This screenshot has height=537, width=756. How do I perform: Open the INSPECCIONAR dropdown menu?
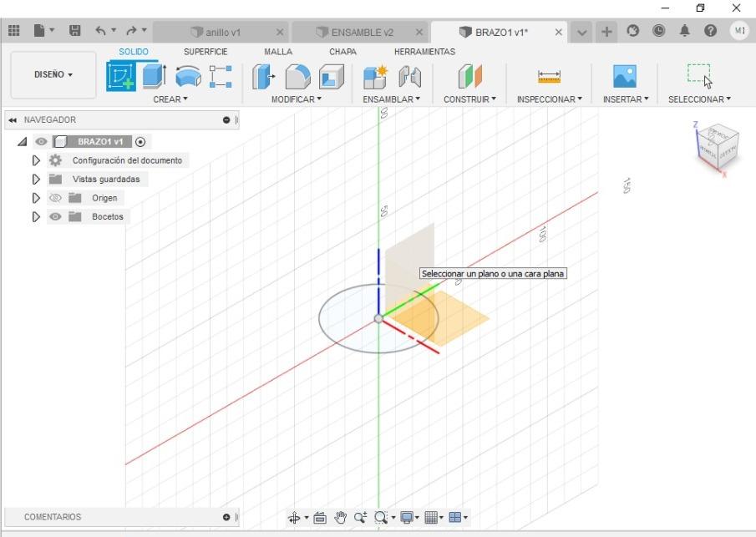click(550, 99)
